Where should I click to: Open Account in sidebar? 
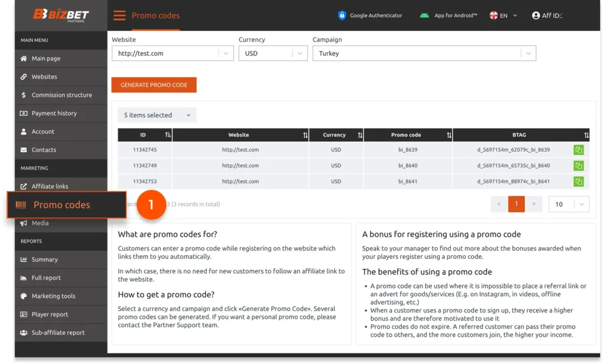61,131
